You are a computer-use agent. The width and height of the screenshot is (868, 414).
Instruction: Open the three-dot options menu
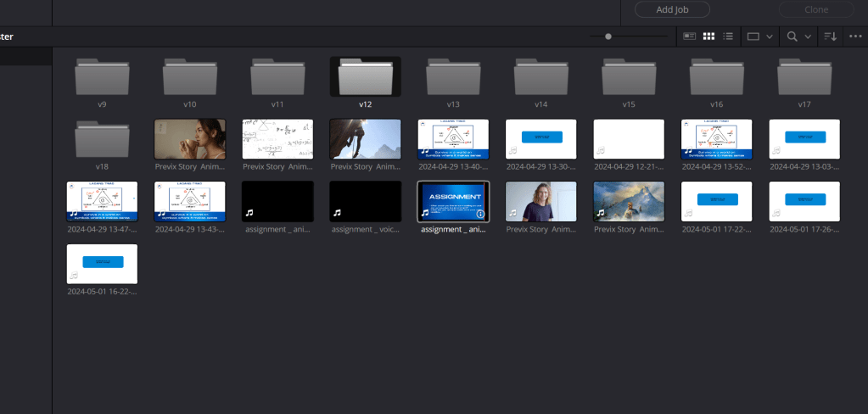[855, 36]
